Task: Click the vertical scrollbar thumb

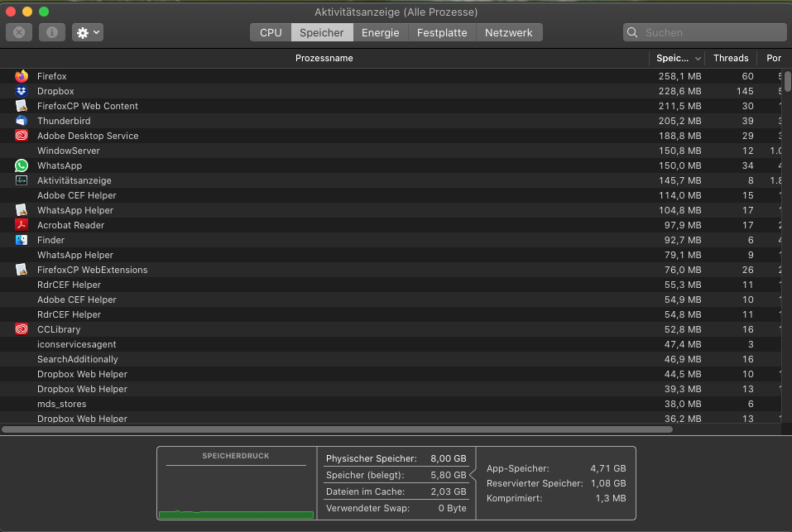Action: click(x=788, y=82)
